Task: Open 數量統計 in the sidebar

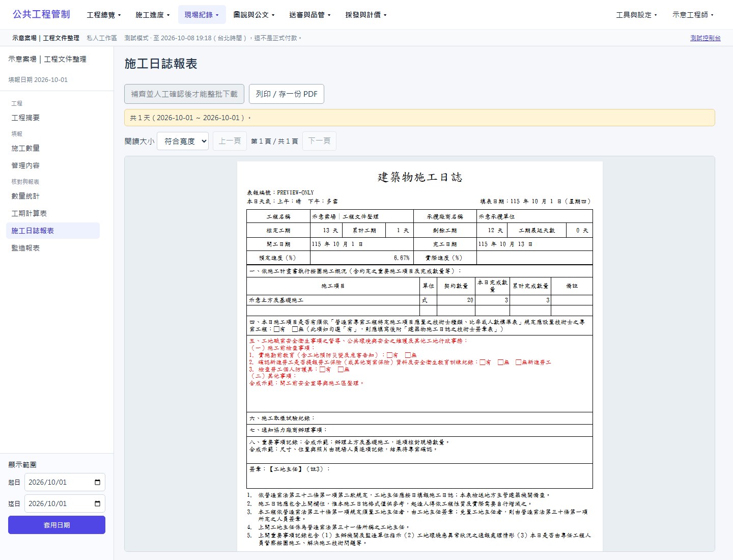Action: [x=53, y=196]
